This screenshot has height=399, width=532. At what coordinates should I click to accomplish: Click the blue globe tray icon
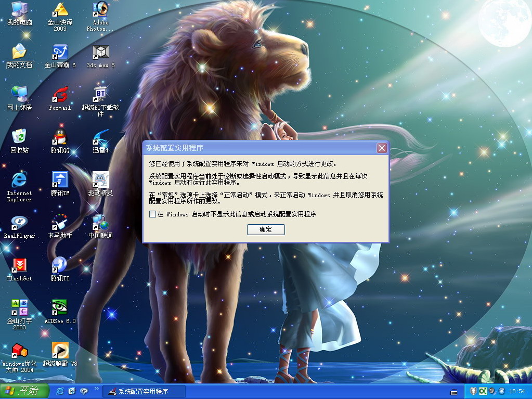(501, 392)
